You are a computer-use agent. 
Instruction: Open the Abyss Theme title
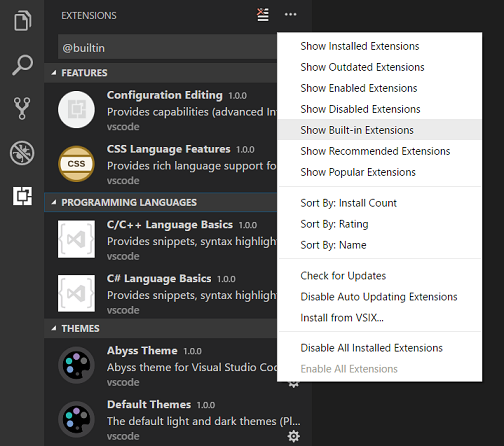(142, 351)
